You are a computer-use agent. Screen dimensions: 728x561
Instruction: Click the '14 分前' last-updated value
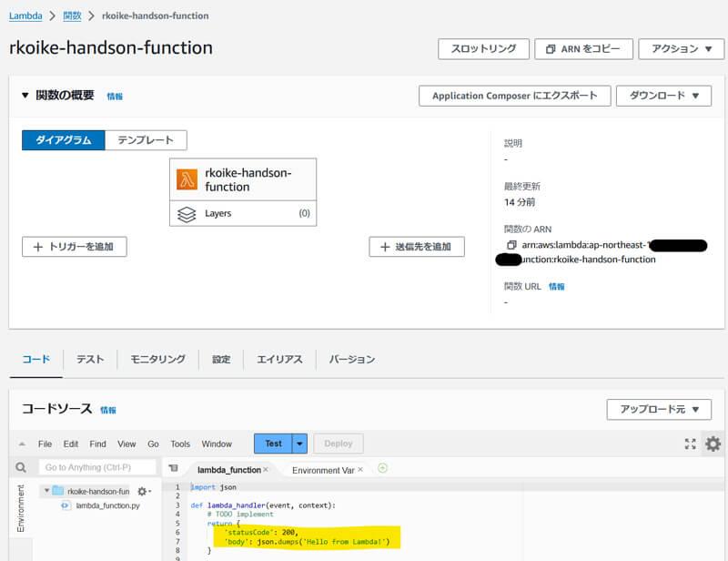(x=520, y=202)
